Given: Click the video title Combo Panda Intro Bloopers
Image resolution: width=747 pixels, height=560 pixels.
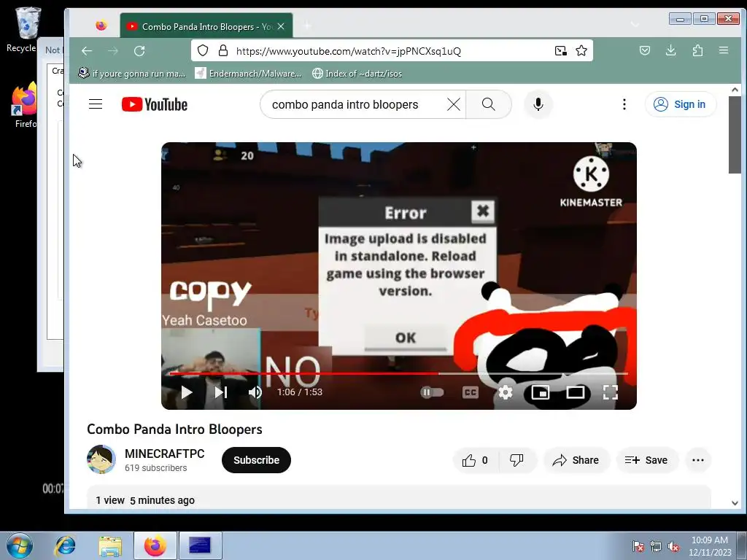Looking at the screenshot, I should tap(174, 429).
